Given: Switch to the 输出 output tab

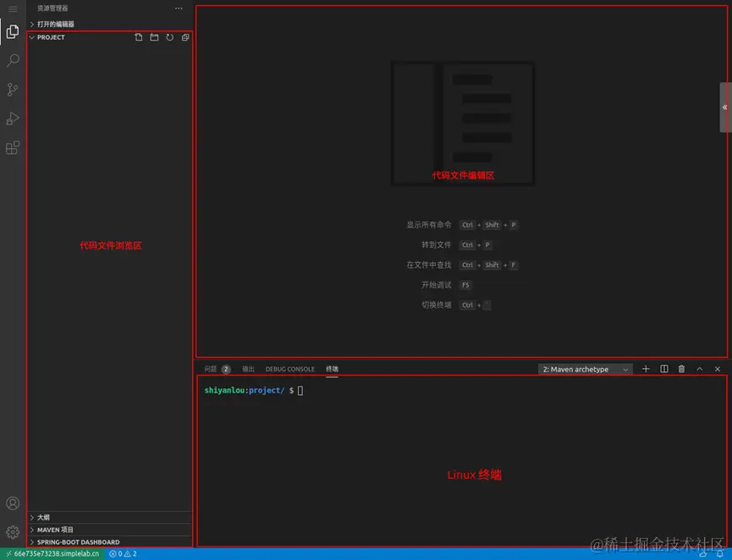Looking at the screenshot, I should point(248,369).
